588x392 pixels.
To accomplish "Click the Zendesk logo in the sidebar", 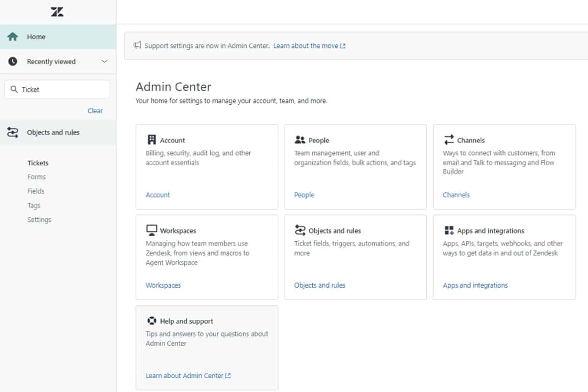I will coord(57,11).
